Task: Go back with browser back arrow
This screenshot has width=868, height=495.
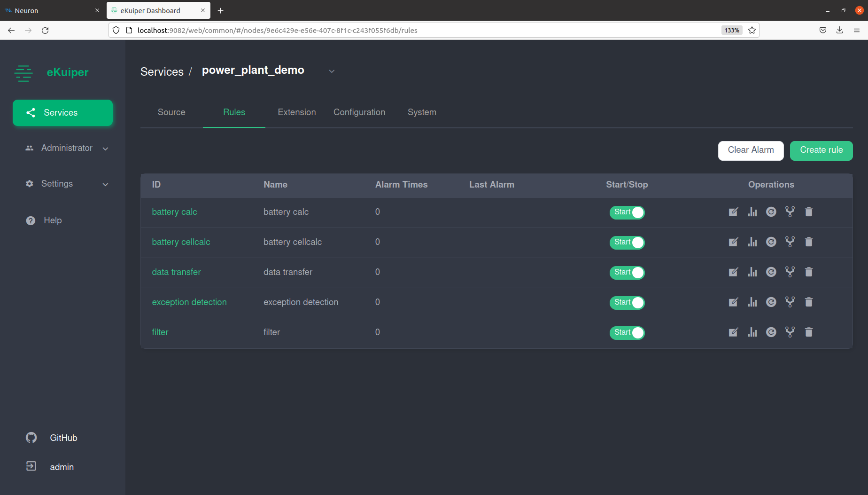Action: tap(11, 30)
